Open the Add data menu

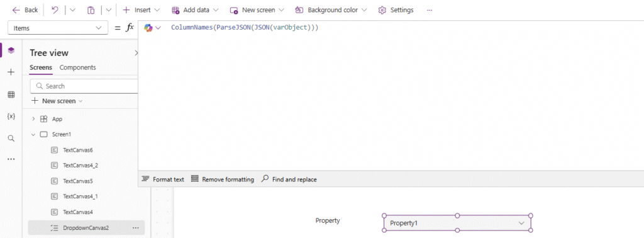195,10
